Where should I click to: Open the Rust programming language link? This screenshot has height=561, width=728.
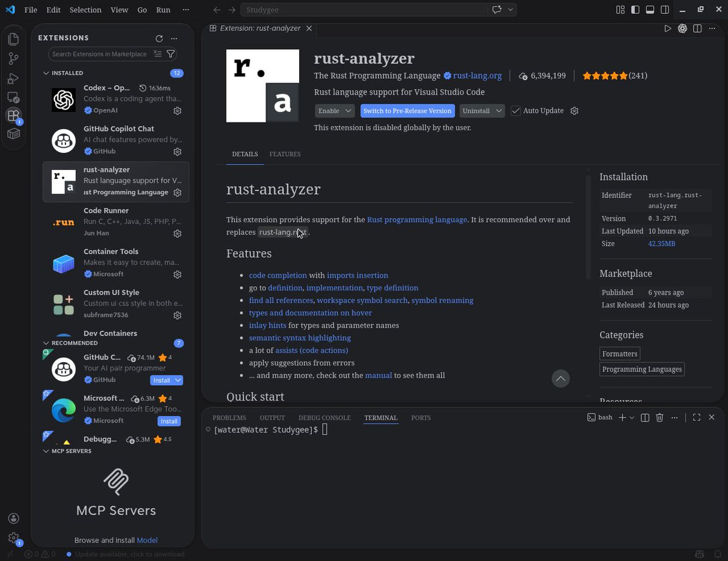[417, 220]
